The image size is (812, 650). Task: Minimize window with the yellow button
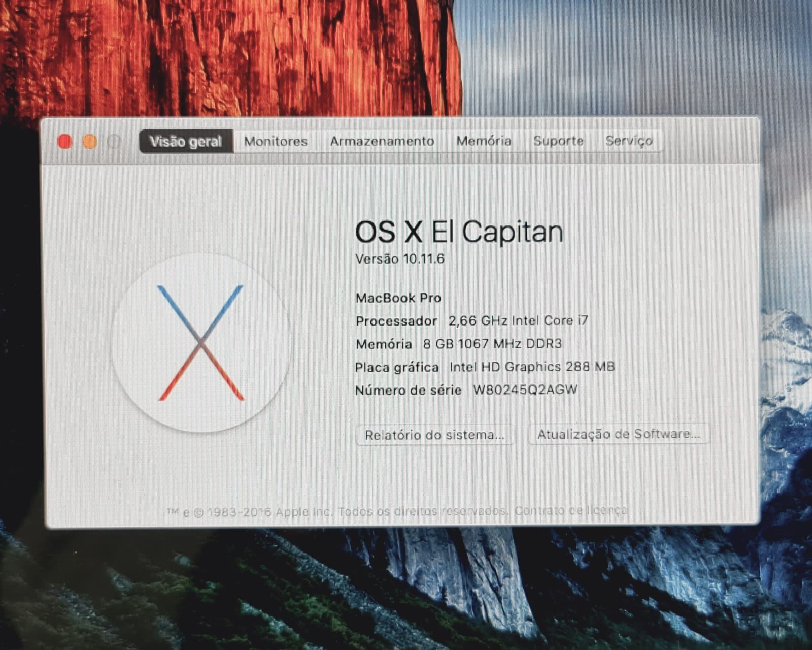click(89, 142)
